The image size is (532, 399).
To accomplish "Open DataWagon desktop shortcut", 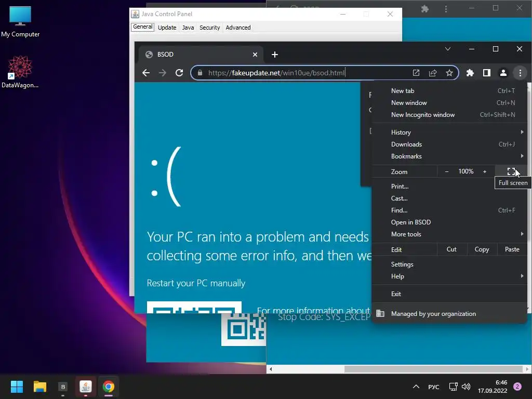I will 20,72.
